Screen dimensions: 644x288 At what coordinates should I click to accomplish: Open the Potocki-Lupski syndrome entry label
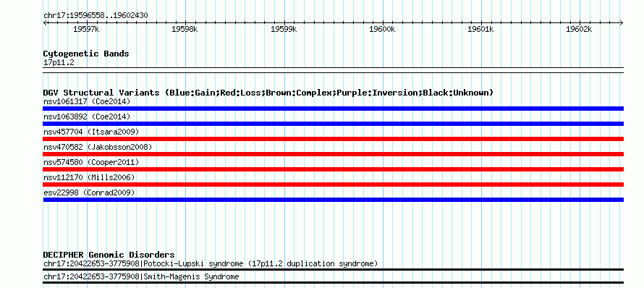(x=211, y=264)
